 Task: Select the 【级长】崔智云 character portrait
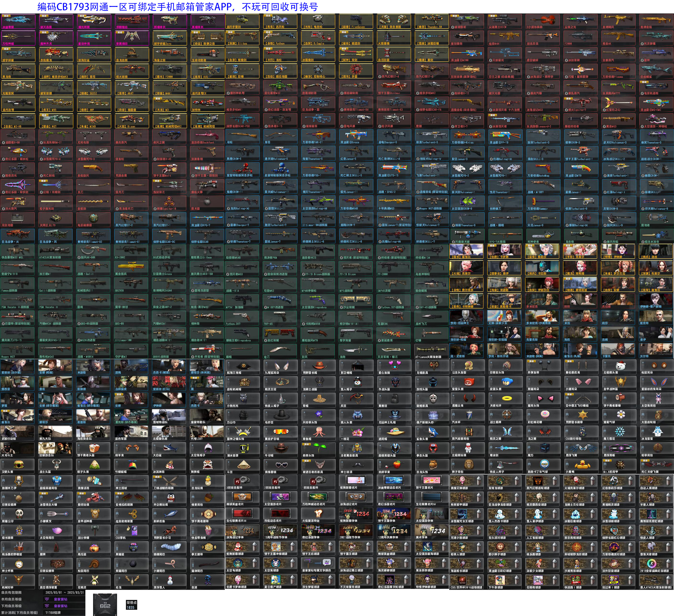(x=466, y=251)
